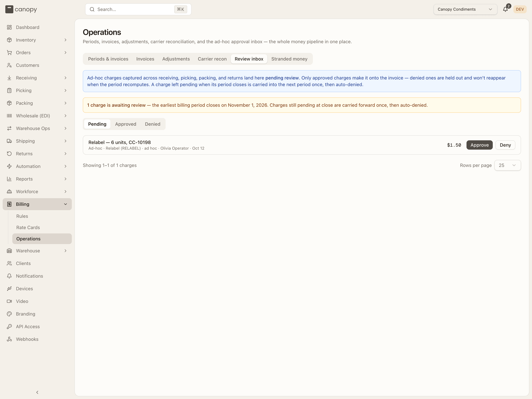Click the Wholesale (EDI) barcode icon
Image resolution: width=532 pixels, height=399 pixels.
tap(9, 116)
